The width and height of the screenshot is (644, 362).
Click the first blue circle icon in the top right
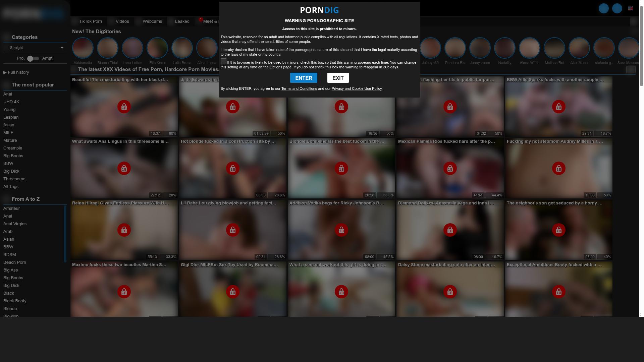(x=603, y=8)
